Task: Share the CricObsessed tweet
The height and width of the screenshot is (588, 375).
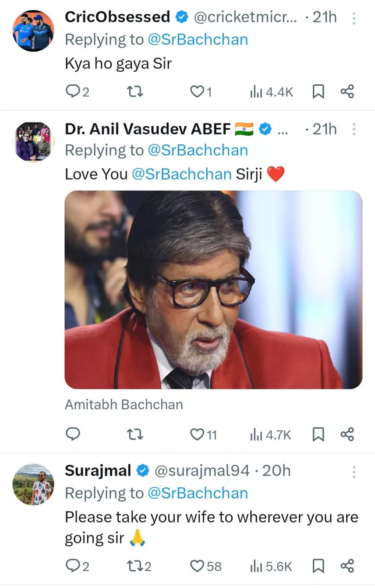Action: (347, 91)
